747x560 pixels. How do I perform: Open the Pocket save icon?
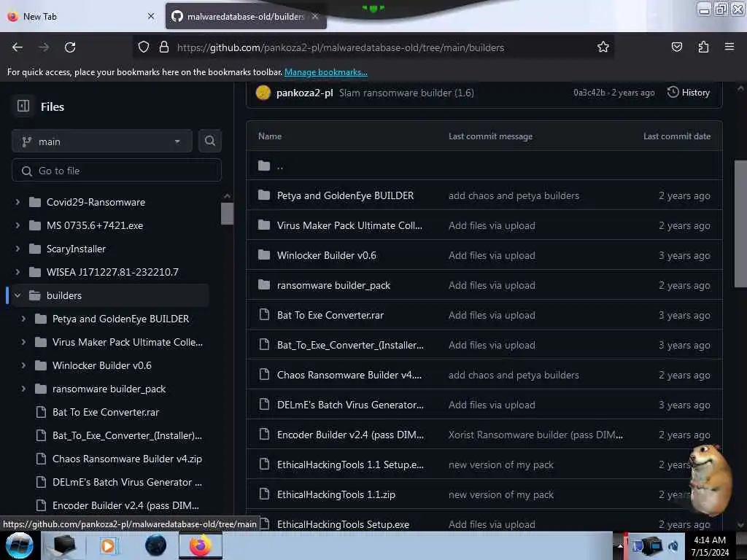click(676, 47)
